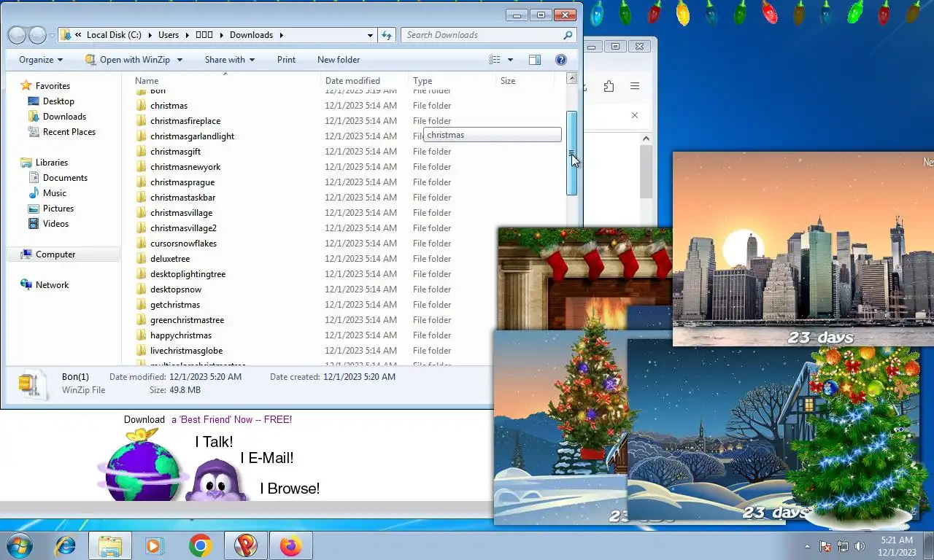
Task: Open the Start menu
Action: [19, 545]
